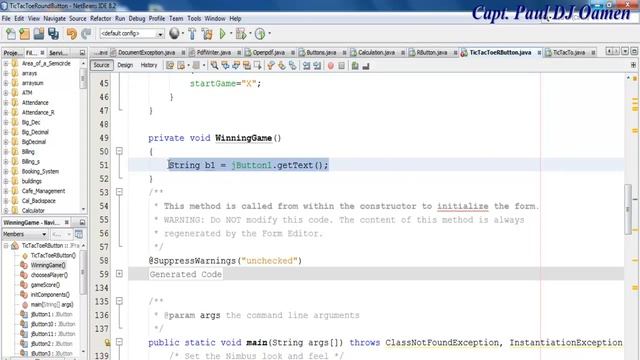Click the Profile Project clock icon
This screenshot has height=360, width=640.
260,34
